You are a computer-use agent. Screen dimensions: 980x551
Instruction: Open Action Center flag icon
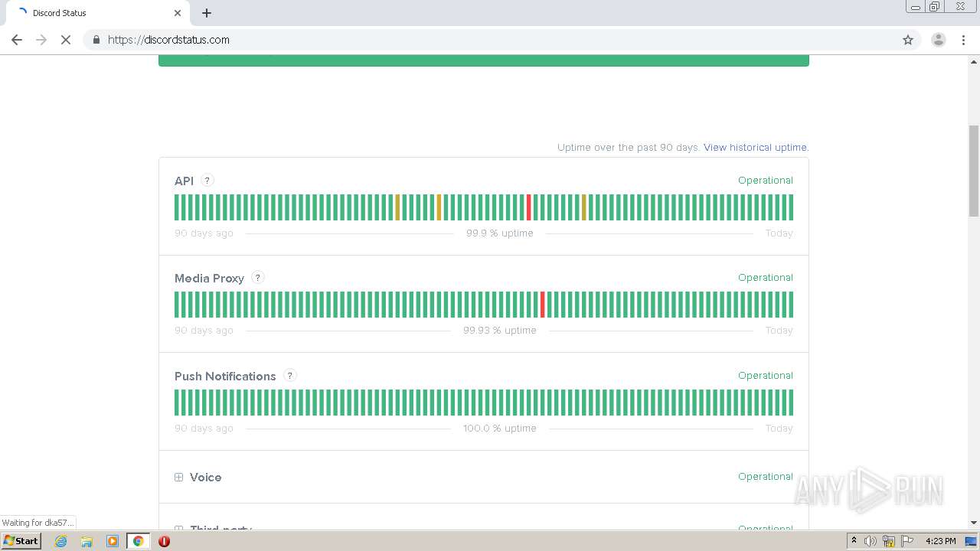pos(907,541)
